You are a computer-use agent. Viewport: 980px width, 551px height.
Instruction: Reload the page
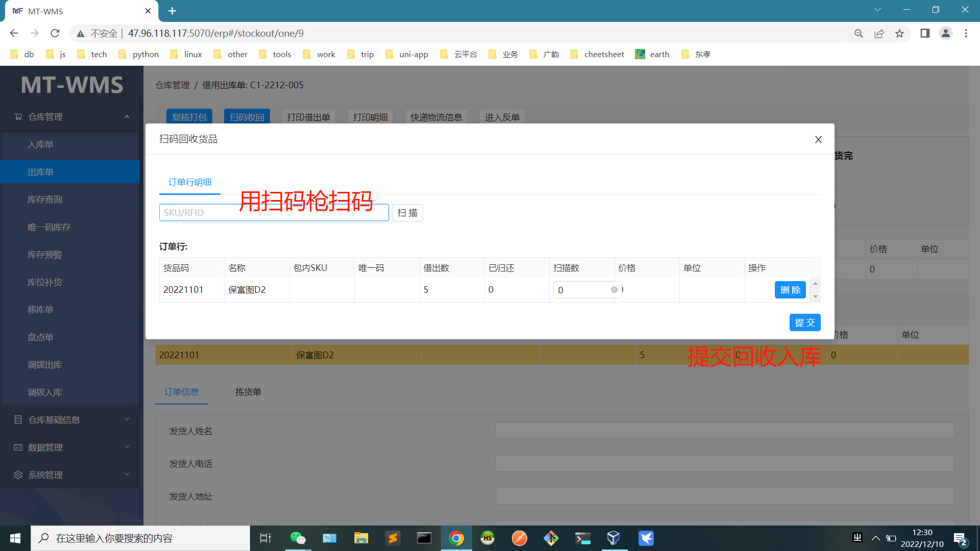(55, 33)
